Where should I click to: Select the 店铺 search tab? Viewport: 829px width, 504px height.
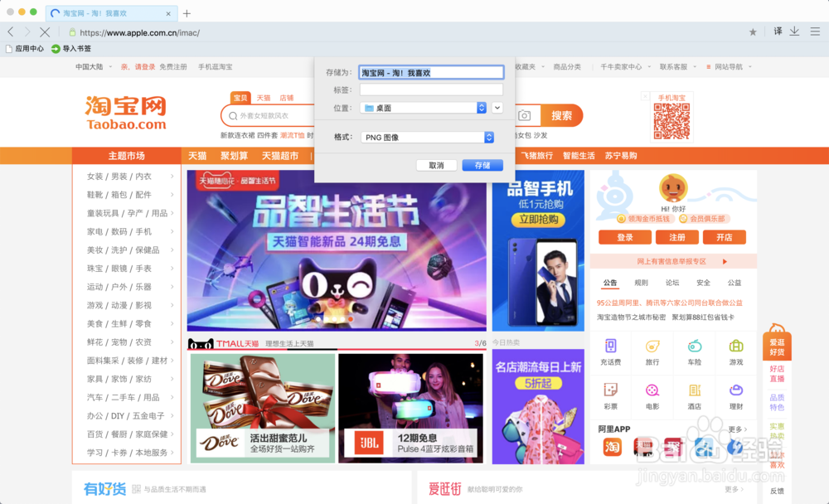(287, 98)
